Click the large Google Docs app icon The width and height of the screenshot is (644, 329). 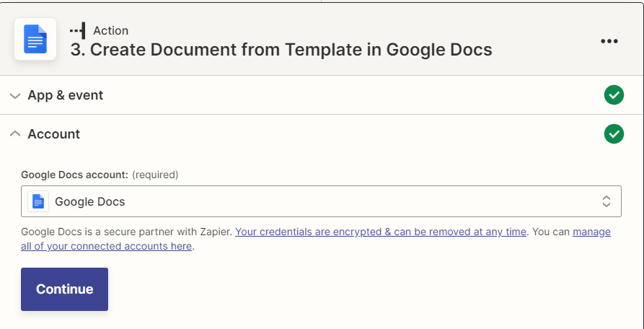coord(35,39)
